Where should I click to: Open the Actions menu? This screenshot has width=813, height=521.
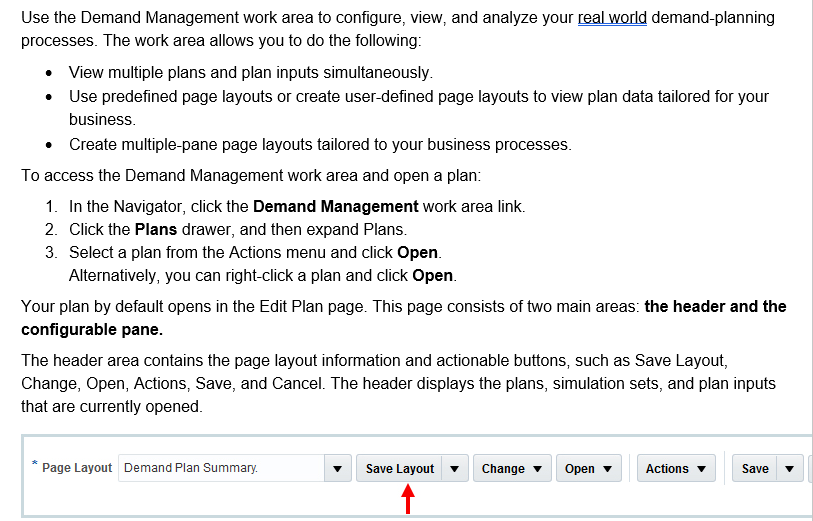click(675, 468)
